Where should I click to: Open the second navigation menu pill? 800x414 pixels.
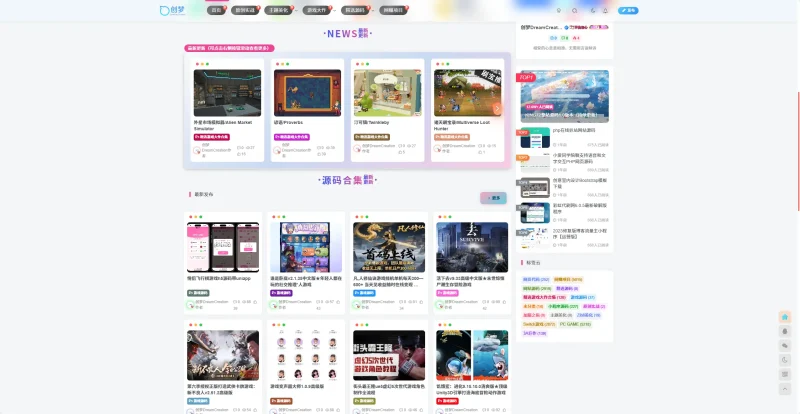245,10
